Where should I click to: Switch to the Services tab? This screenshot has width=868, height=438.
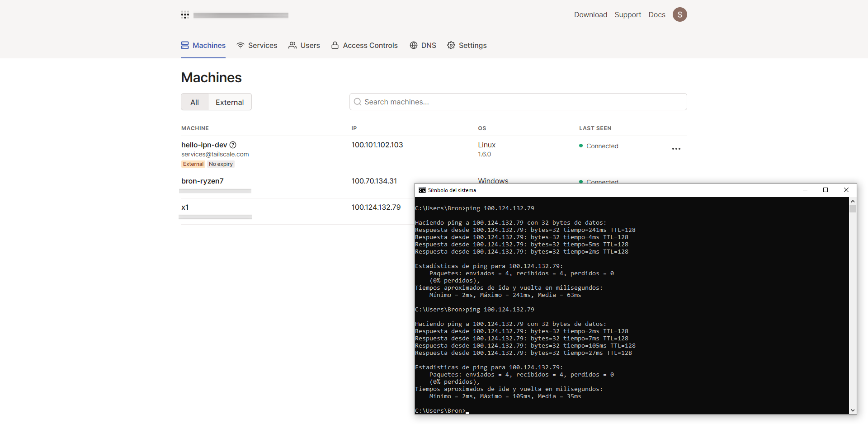257,45
